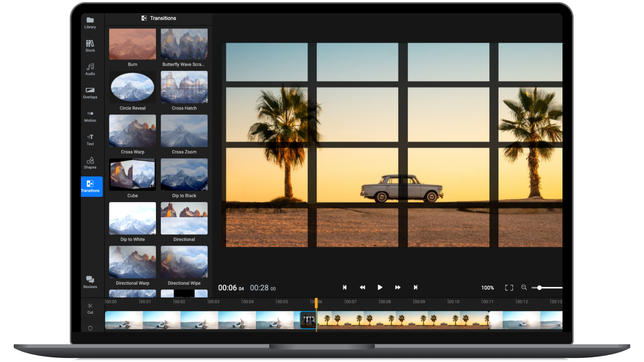644x362 pixels.
Task: Open the Library panel
Action: point(90,22)
